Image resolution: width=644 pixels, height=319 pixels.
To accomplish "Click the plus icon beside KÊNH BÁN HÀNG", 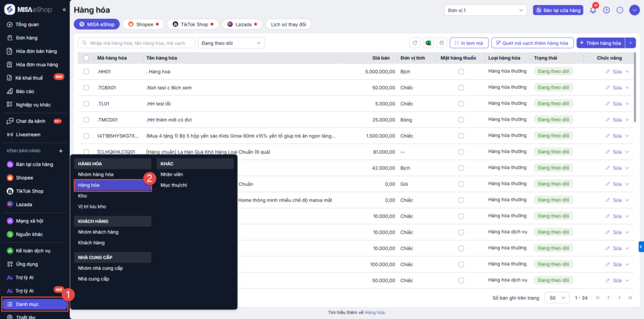I will (61, 151).
